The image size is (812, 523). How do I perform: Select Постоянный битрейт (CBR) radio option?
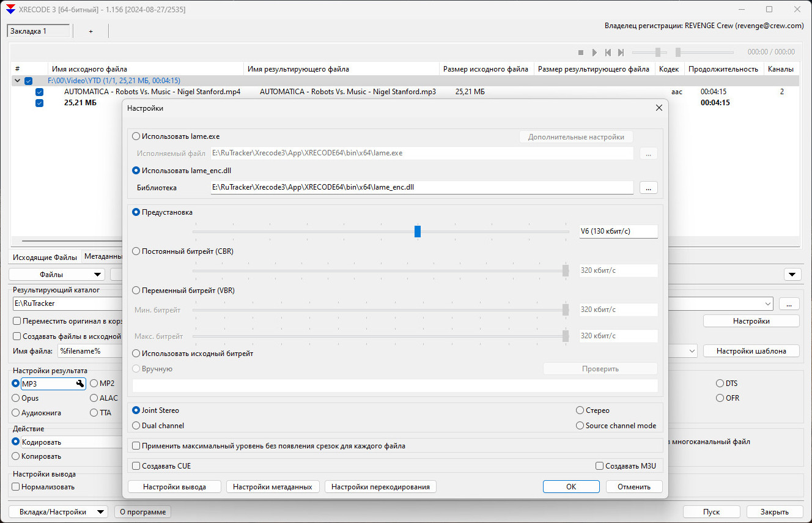tap(136, 251)
